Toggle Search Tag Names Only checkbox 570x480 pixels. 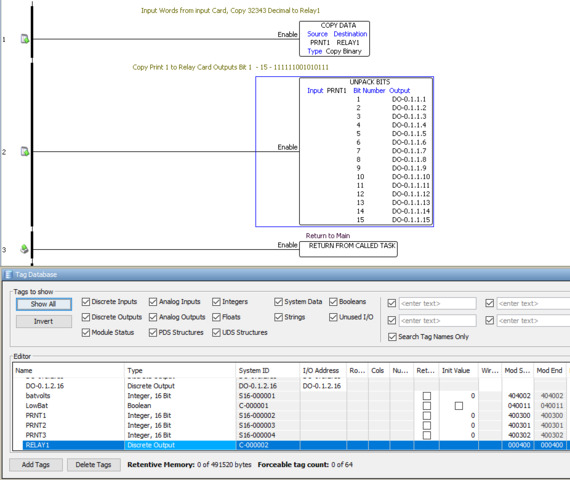click(x=392, y=337)
